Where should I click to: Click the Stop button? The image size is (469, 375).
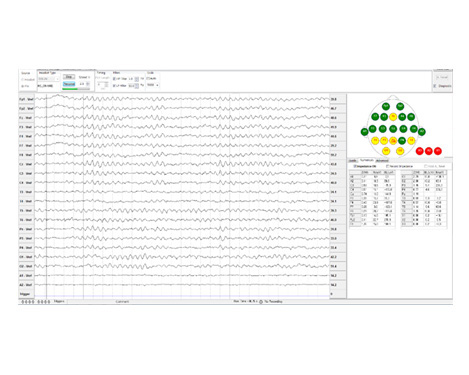point(69,77)
